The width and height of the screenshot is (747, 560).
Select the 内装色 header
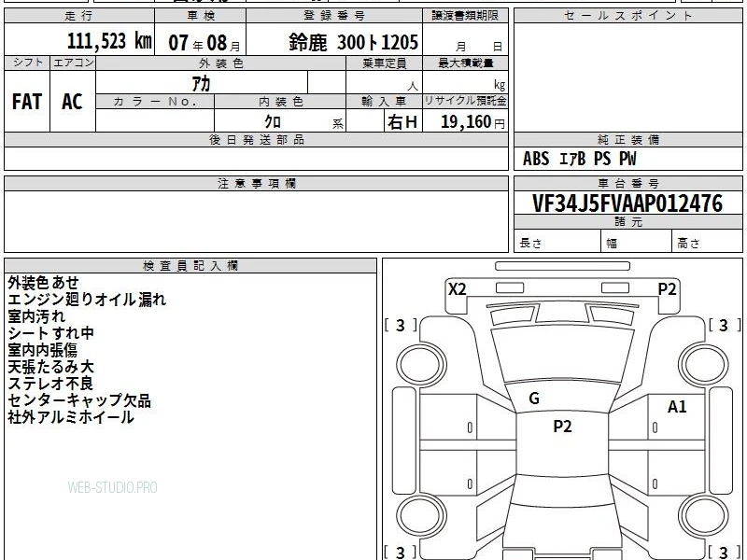click(280, 102)
